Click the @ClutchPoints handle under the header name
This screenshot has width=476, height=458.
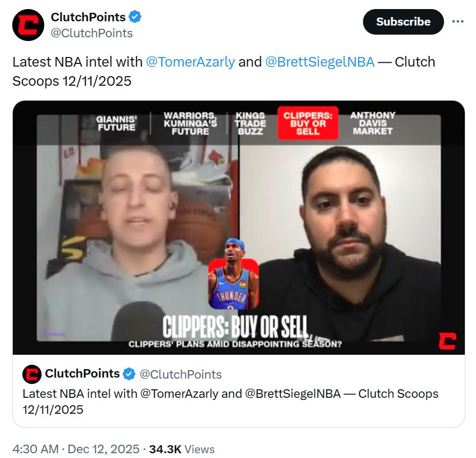(92, 33)
